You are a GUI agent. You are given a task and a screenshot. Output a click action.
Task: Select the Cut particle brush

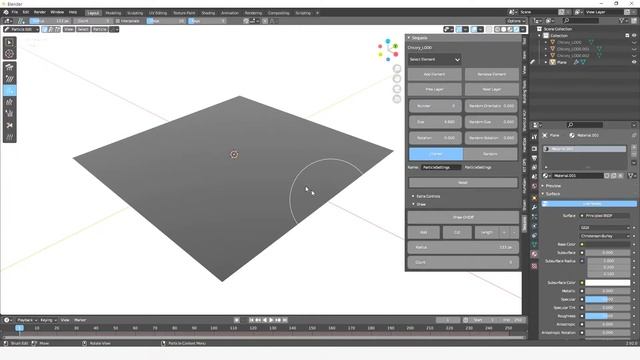point(10,125)
